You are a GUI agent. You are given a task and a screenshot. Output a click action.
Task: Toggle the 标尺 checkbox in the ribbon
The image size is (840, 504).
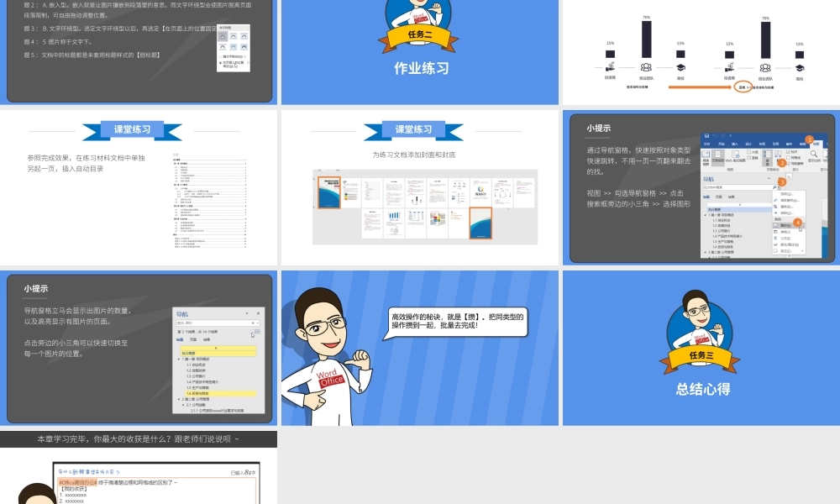[788, 151]
